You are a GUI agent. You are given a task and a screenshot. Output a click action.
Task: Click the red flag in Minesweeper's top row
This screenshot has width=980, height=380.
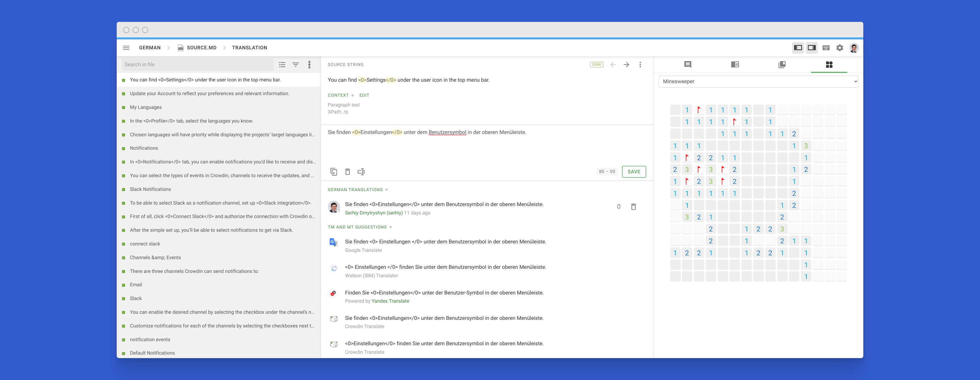coord(698,110)
